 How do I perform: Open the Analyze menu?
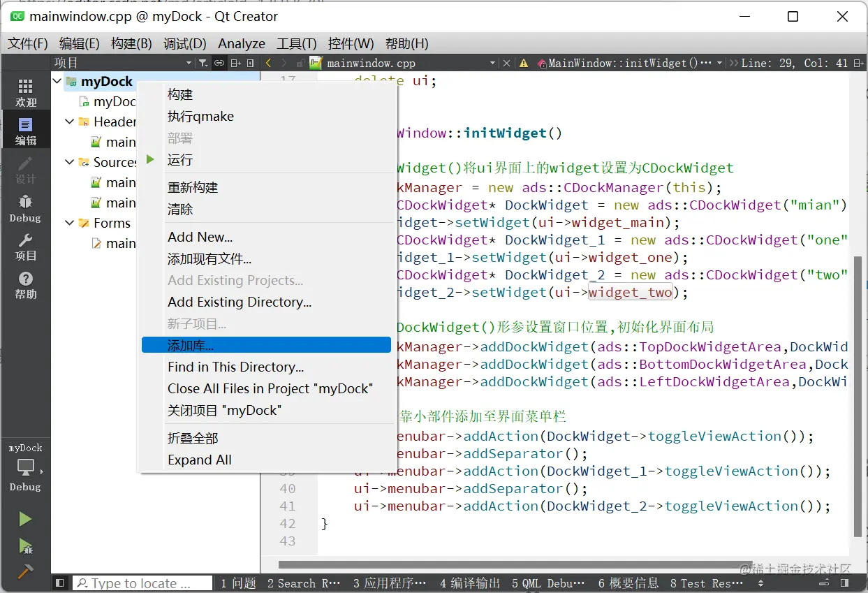click(x=242, y=43)
